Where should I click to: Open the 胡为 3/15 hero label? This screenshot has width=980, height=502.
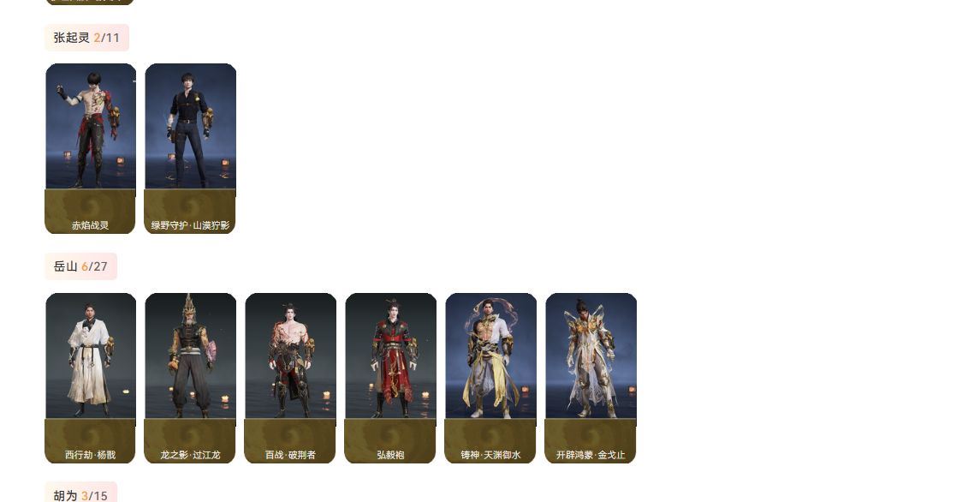click(x=80, y=494)
